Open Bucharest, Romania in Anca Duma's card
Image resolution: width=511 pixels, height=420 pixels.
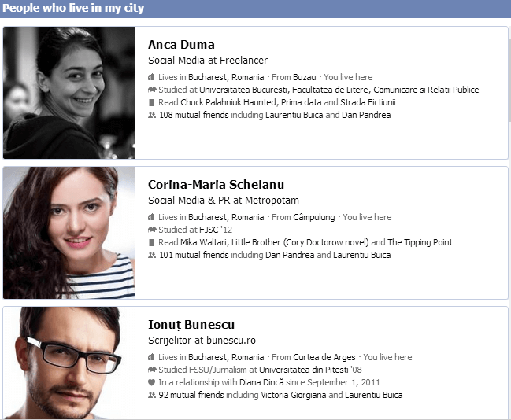click(226, 77)
